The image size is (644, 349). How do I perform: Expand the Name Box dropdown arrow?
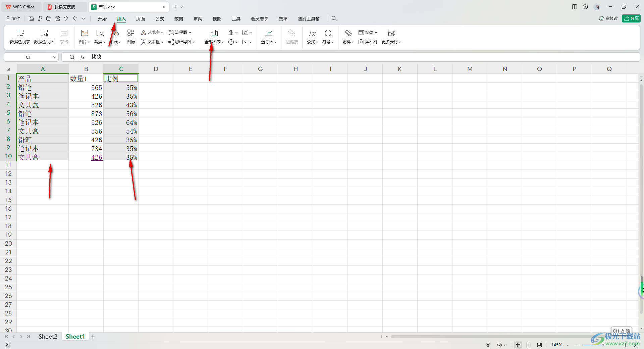54,57
